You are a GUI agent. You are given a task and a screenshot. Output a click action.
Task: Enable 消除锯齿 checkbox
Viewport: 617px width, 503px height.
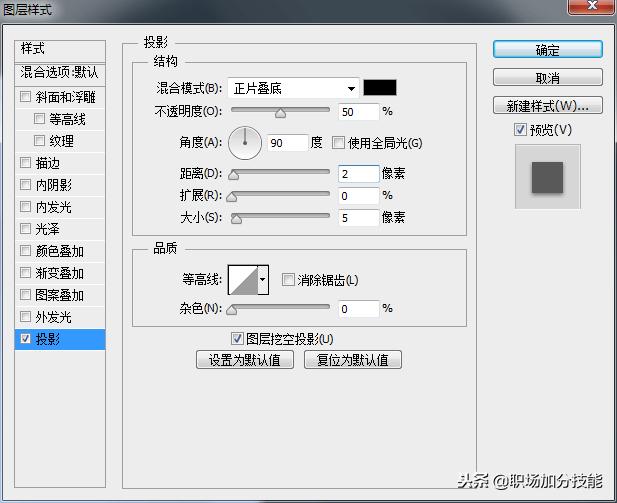click(288, 280)
